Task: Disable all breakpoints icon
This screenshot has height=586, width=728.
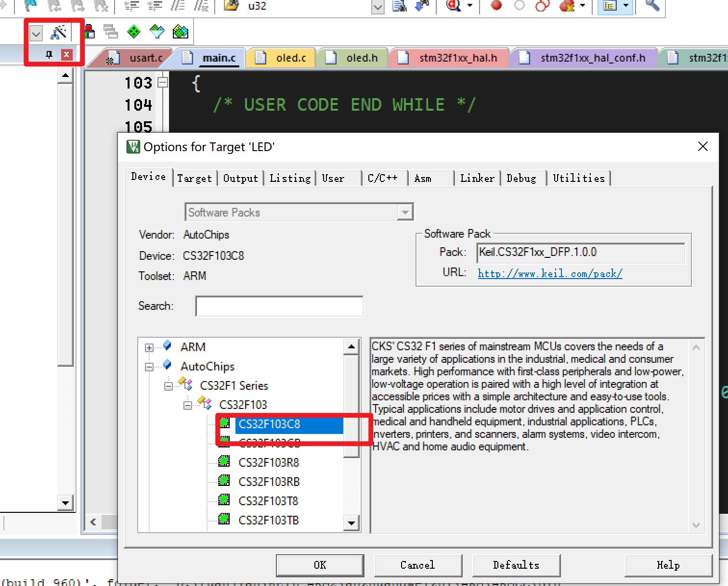Action: [543, 6]
